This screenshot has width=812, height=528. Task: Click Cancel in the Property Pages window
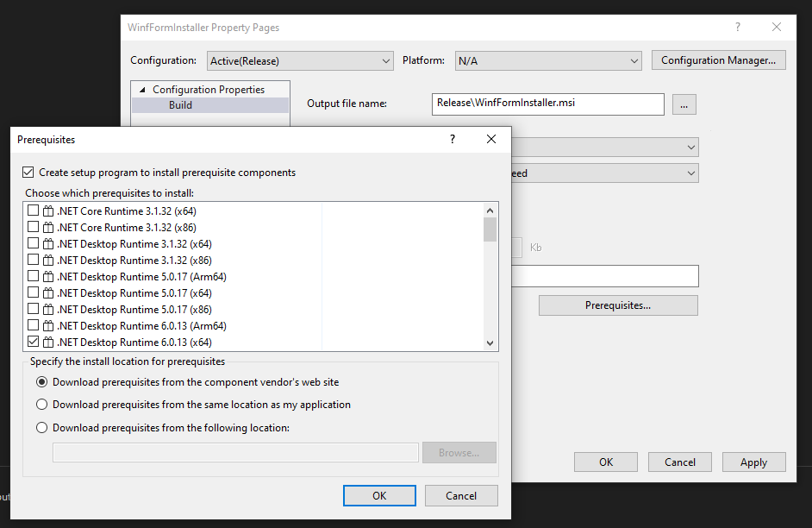(680, 462)
